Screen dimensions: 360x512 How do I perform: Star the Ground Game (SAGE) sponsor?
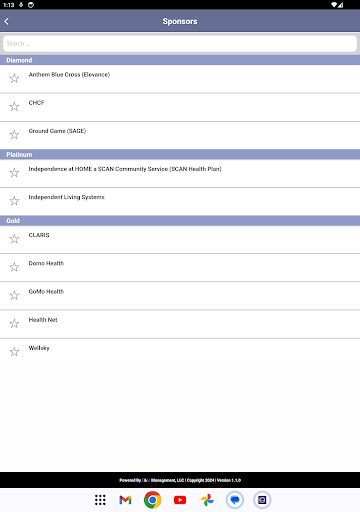point(14,135)
